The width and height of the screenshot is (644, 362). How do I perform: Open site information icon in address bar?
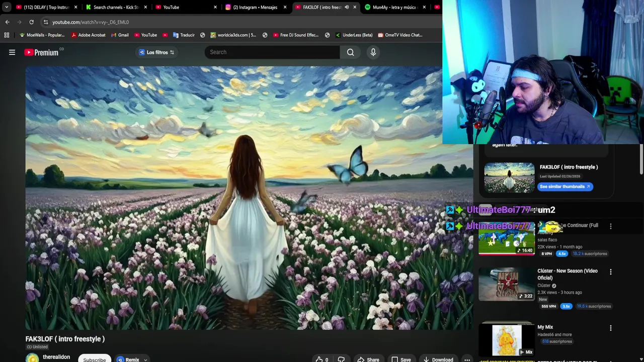click(x=46, y=22)
